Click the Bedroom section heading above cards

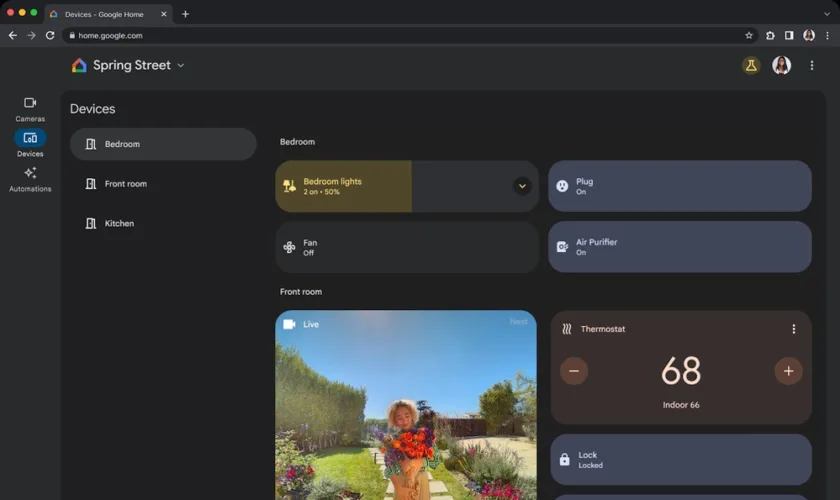pos(297,142)
